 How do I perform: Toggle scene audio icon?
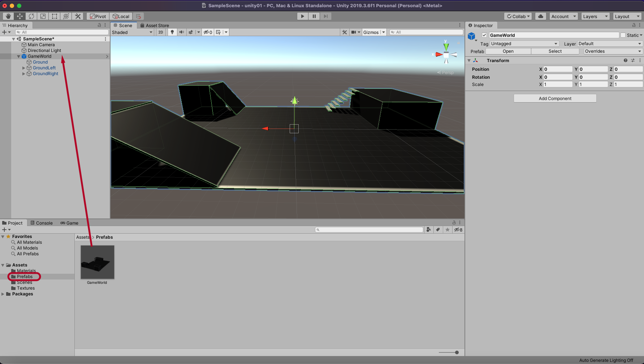point(181,32)
